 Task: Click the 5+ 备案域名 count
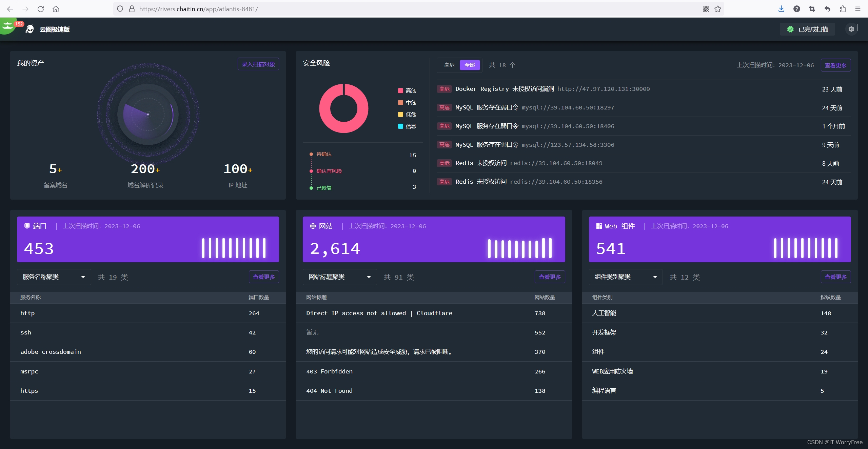pyautogui.click(x=55, y=169)
